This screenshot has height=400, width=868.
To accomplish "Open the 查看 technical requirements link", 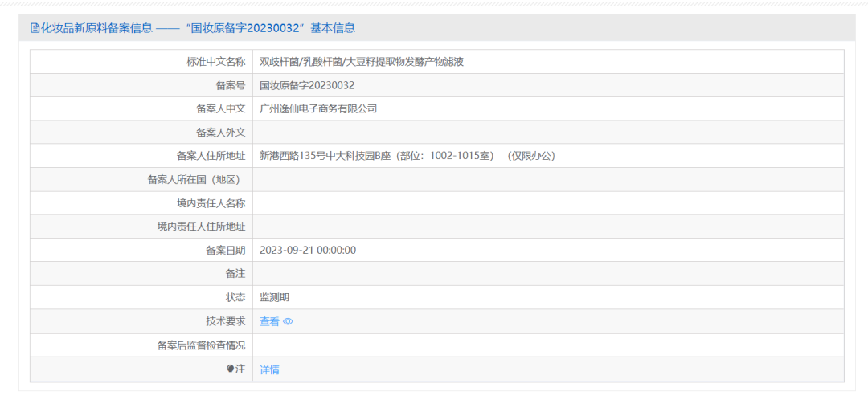I will point(269,321).
